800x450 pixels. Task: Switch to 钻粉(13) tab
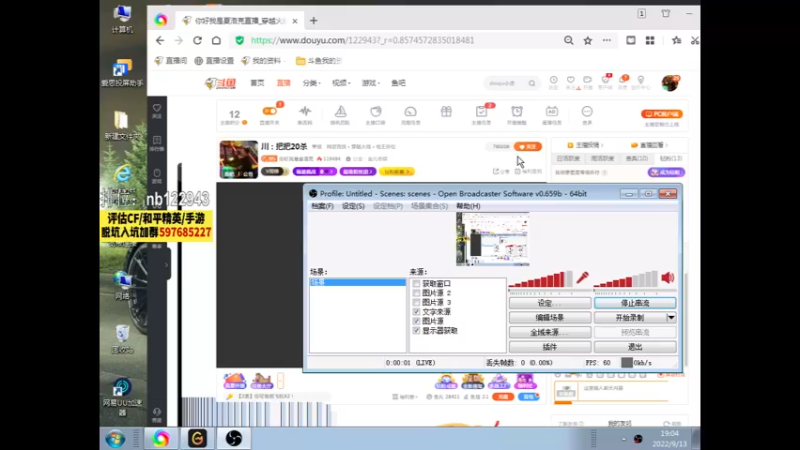[670, 159]
